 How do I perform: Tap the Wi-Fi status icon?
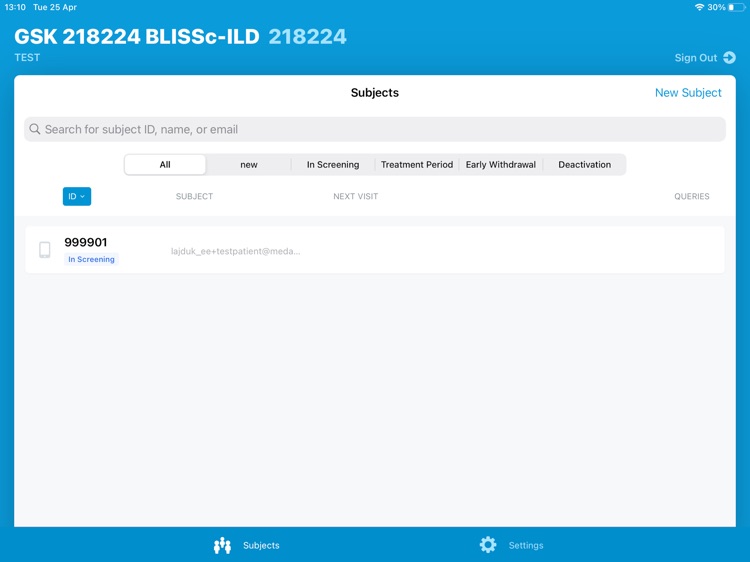[699, 7]
